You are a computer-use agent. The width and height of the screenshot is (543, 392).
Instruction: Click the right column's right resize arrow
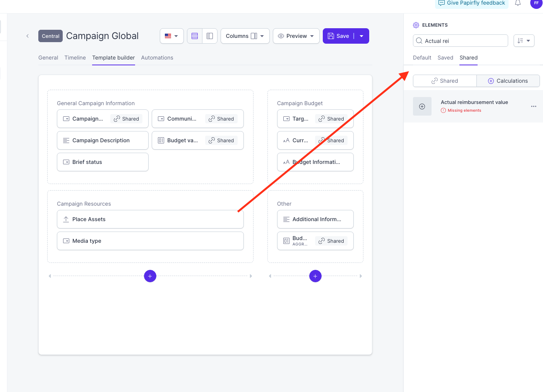pos(361,276)
